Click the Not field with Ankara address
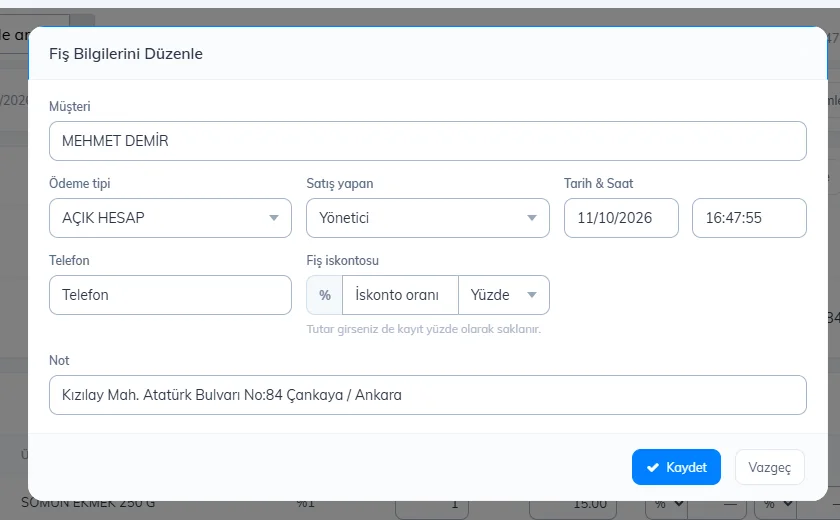Screen dimensions: 840x520 coord(428,395)
